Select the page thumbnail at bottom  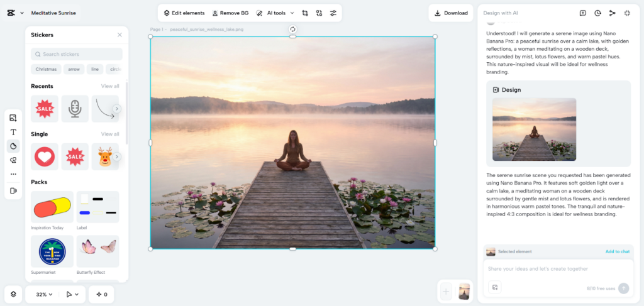[x=464, y=292]
